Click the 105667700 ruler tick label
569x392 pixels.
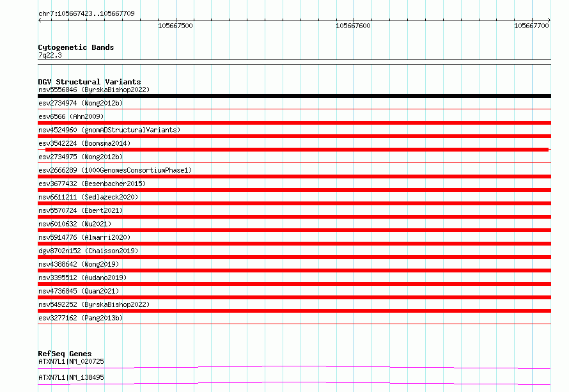531,26
